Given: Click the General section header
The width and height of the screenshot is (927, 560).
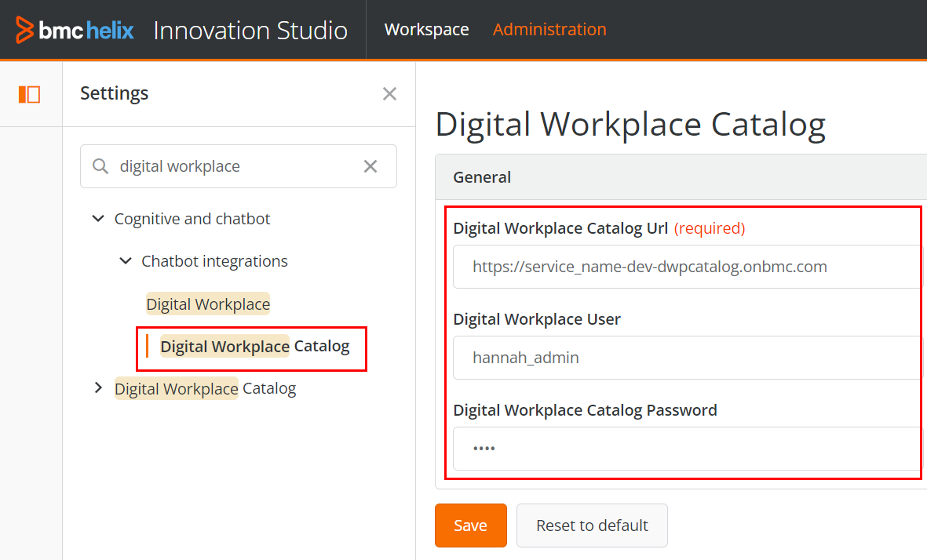Looking at the screenshot, I should [x=681, y=177].
